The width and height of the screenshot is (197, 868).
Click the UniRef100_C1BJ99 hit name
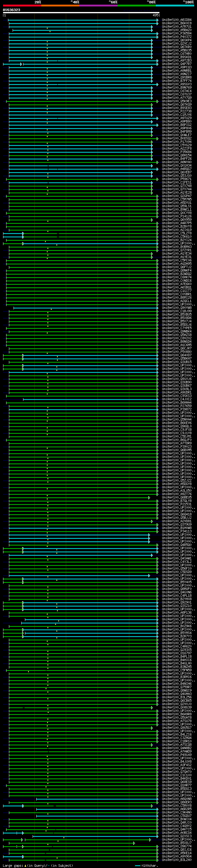[176, 311]
